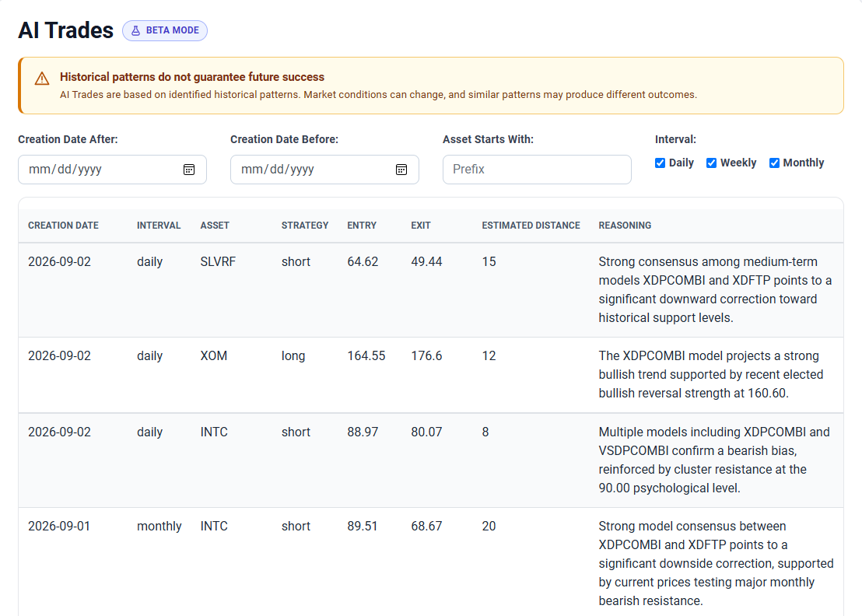Click the Daily checkbox label text
The height and width of the screenshot is (616, 862).
[x=682, y=163]
